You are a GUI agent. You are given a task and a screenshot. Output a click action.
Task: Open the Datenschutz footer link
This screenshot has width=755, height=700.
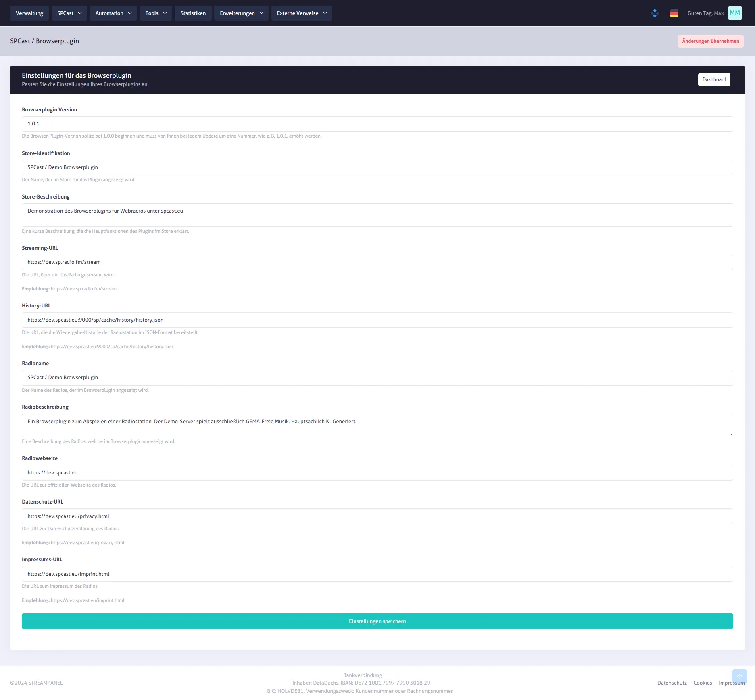[x=672, y=683]
